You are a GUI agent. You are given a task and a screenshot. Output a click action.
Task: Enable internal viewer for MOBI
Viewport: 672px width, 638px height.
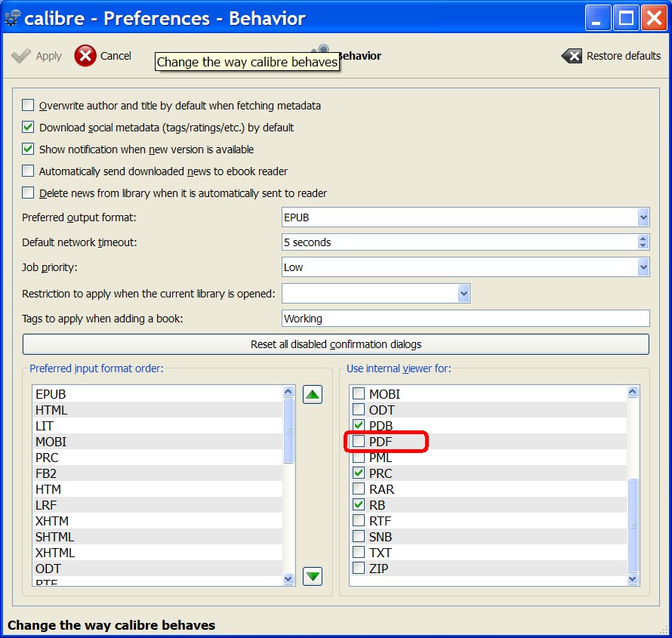(359, 393)
